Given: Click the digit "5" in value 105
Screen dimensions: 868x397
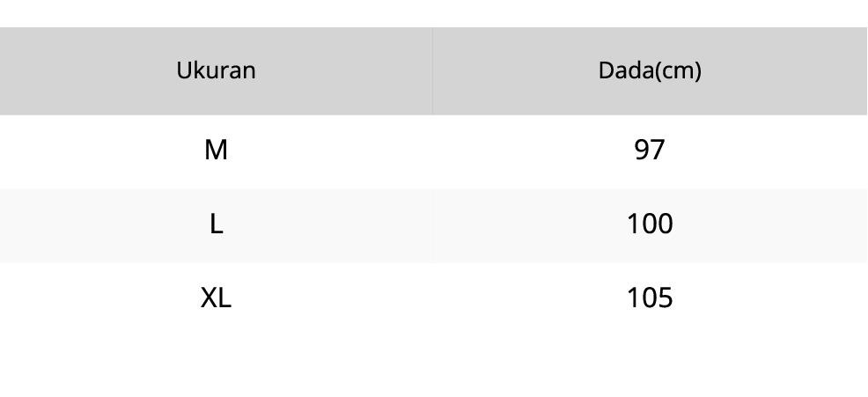Looking at the screenshot, I should tap(665, 298).
